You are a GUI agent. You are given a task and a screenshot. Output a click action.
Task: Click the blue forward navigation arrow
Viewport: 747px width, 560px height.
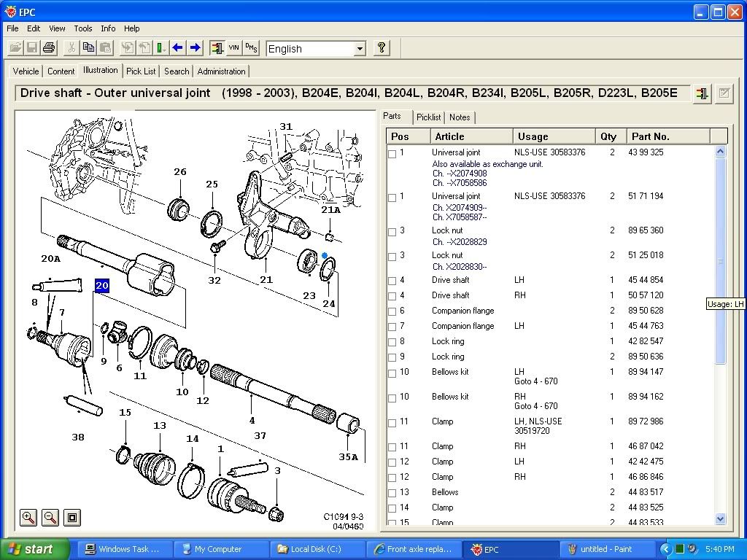195,47
